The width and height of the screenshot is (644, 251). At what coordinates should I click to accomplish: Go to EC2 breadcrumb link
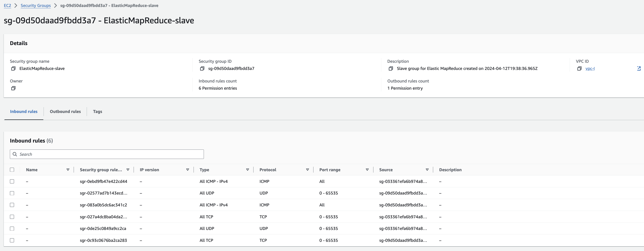point(7,5)
